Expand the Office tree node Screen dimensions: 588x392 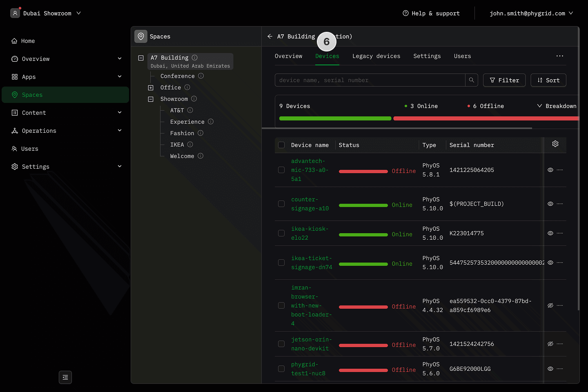coord(151,88)
